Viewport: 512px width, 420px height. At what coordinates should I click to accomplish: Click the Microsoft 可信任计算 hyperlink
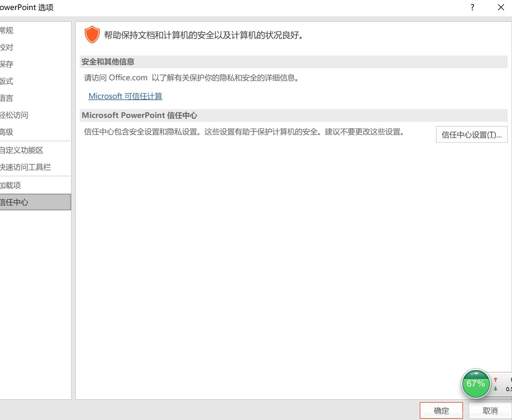[x=125, y=96]
